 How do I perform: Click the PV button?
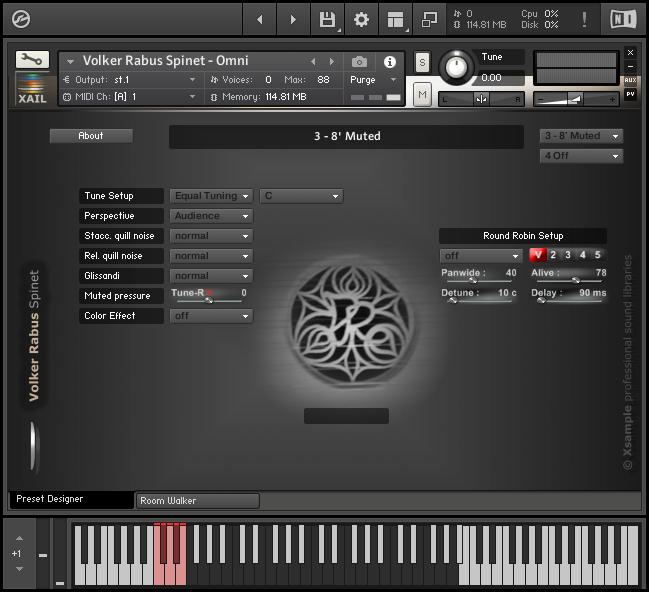[x=630, y=94]
